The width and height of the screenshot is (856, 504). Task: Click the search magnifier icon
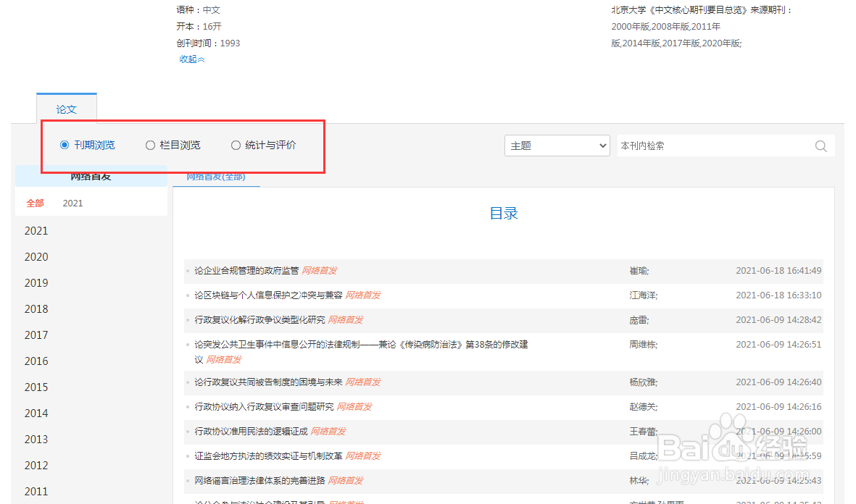(x=820, y=146)
